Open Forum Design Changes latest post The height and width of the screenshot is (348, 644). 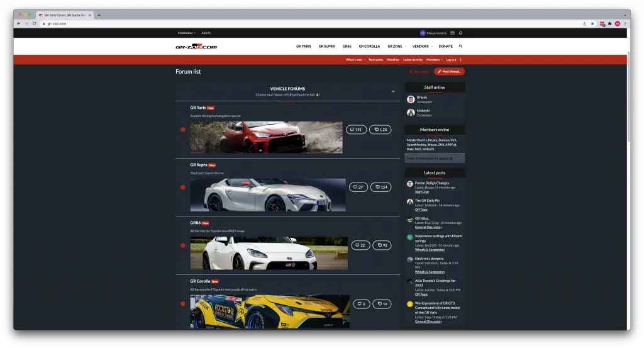pos(431,183)
